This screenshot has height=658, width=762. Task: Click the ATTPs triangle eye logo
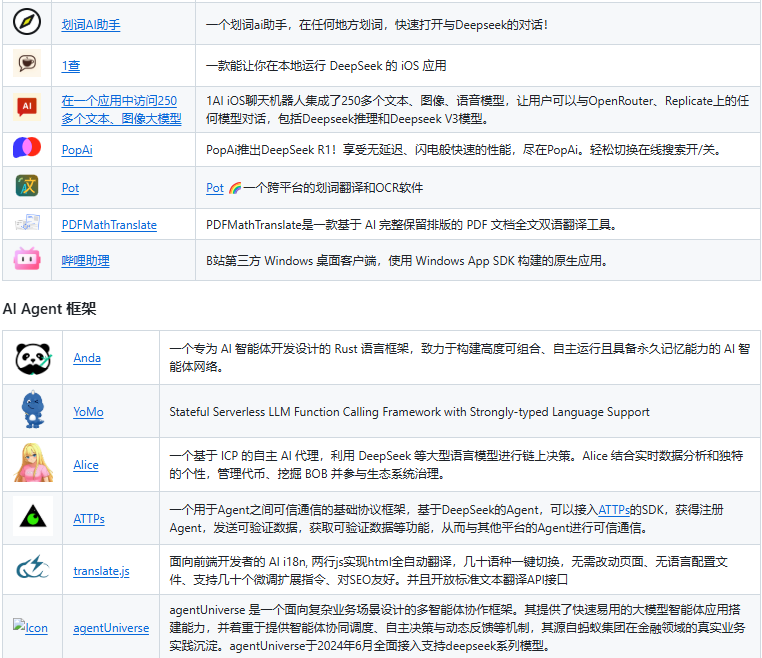[x=33, y=516]
